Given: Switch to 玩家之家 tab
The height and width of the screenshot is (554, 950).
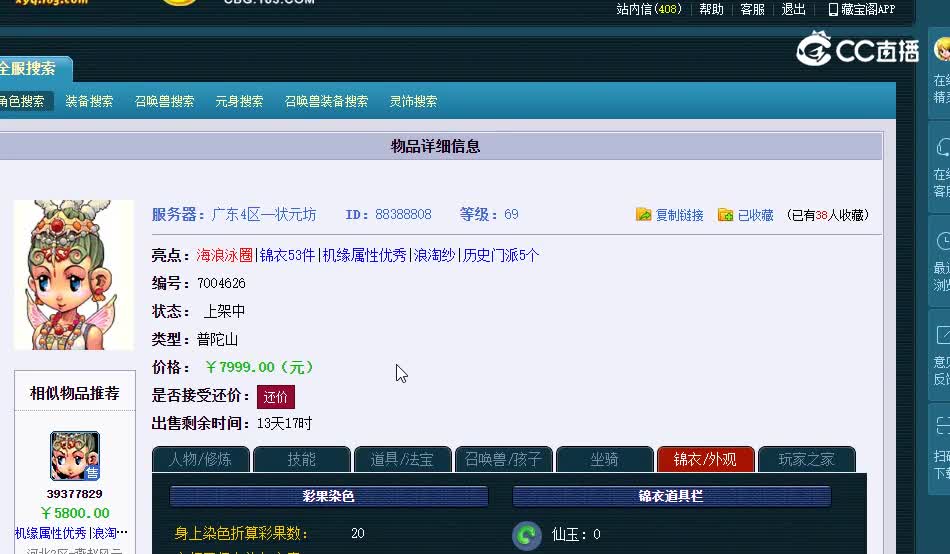Looking at the screenshot, I should pyautogui.click(x=806, y=459).
